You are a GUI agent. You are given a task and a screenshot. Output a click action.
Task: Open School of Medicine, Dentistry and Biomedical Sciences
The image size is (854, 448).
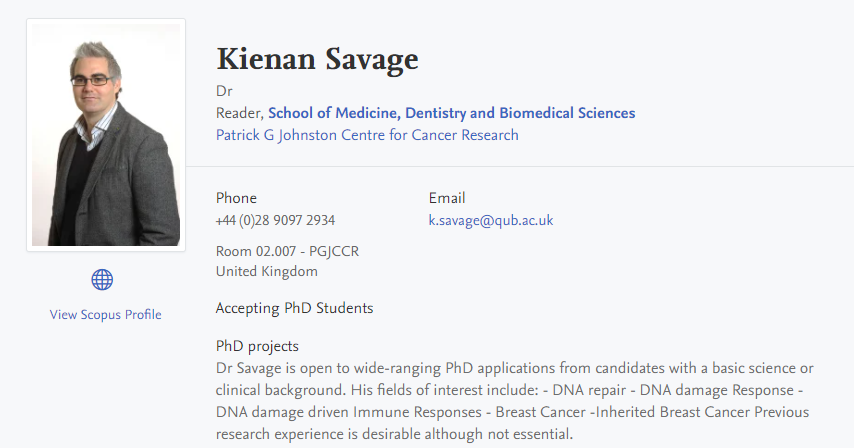pyautogui.click(x=451, y=113)
